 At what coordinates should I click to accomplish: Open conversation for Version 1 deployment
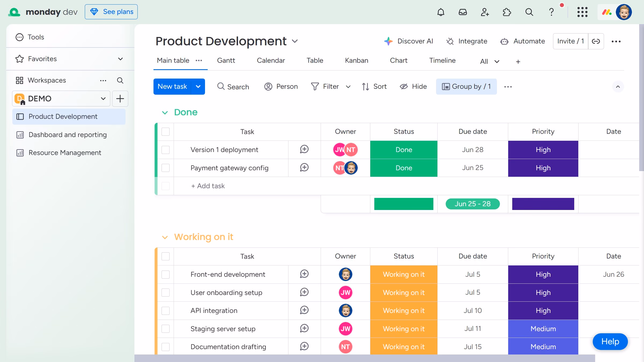[304, 149]
